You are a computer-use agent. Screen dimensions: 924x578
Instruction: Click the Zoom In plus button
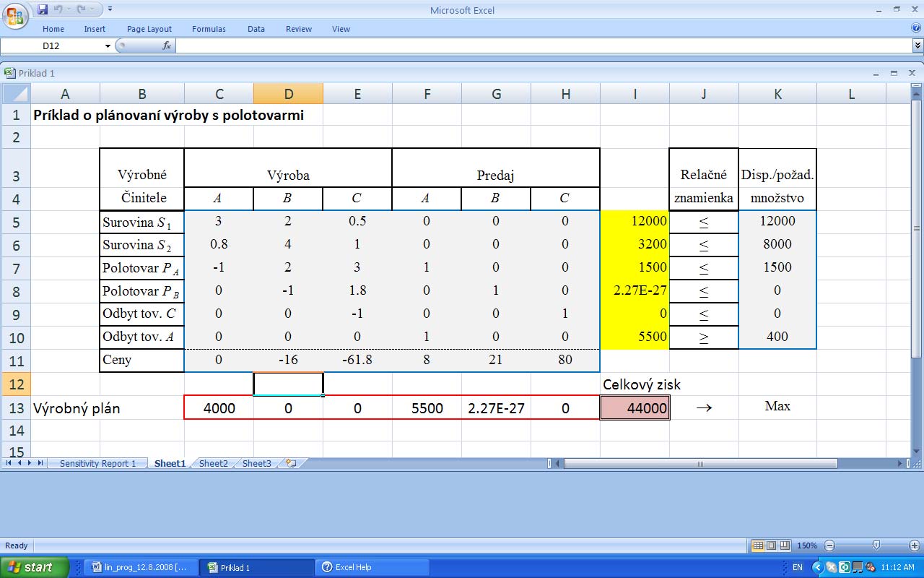(915, 545)
